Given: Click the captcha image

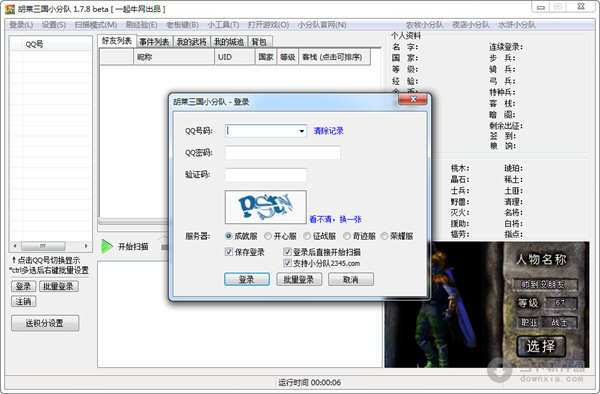Looking at the screenshot, I should pos(266,207).
